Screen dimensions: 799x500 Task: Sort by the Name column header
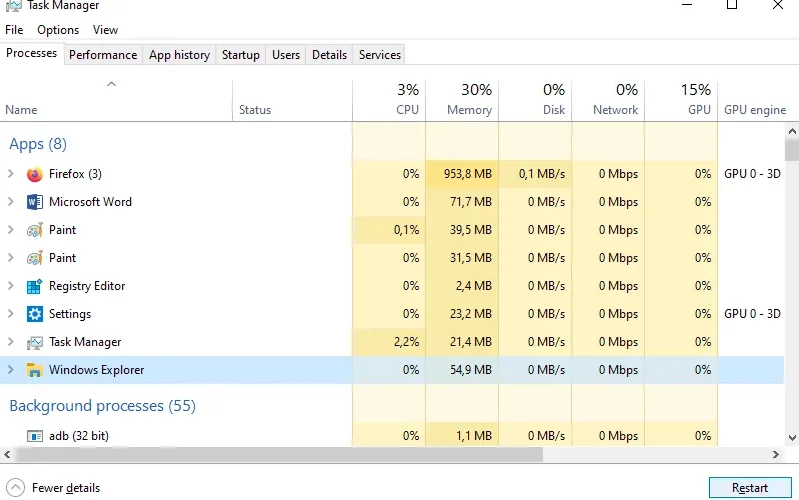coord(116,101)
